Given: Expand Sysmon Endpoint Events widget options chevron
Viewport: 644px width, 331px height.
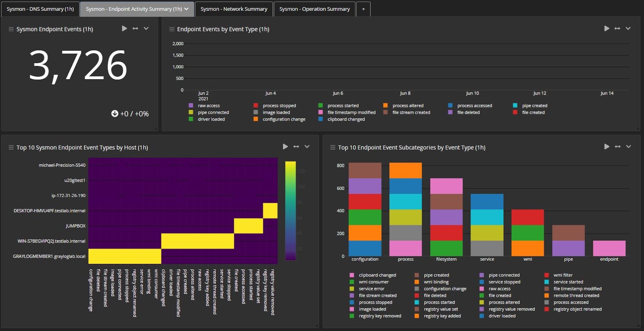Looking at the screenshot, I should [x=146, y=29].
